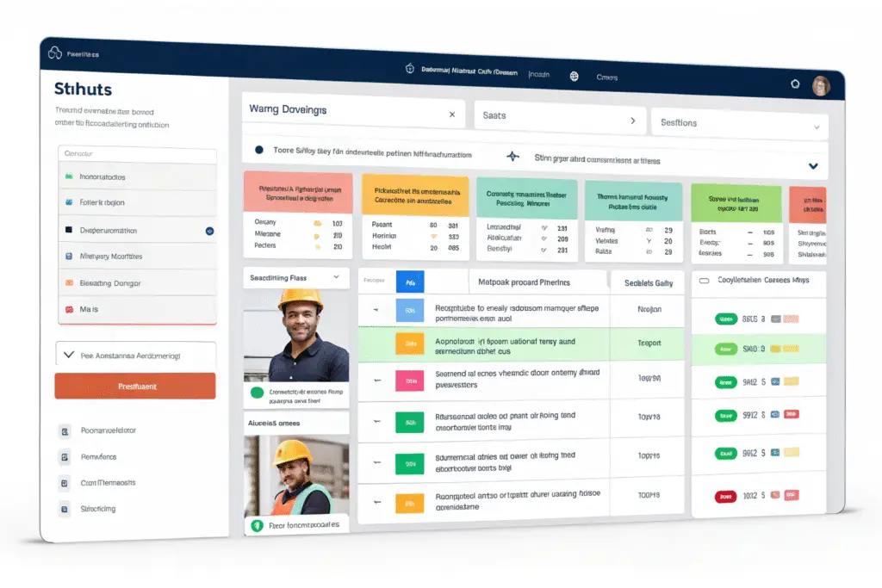Image resolution: width=882 pixels, height=588 pixels.
Task: Open the Saats tab with right arrow
Action: (x=633, y=121)
